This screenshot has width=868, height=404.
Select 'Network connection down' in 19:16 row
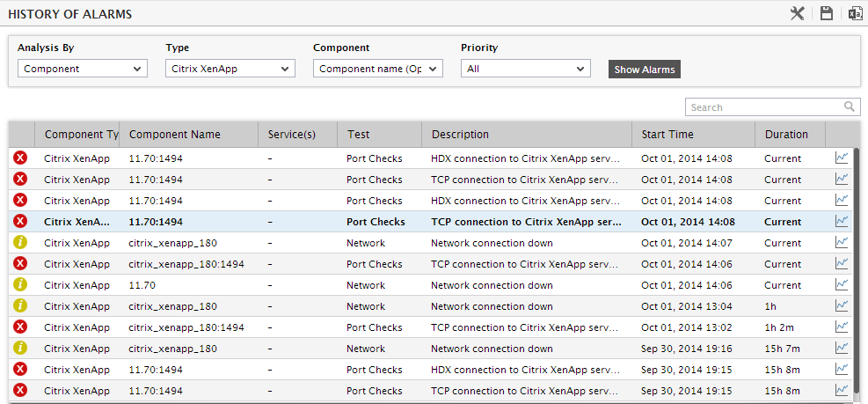point(492,348)
